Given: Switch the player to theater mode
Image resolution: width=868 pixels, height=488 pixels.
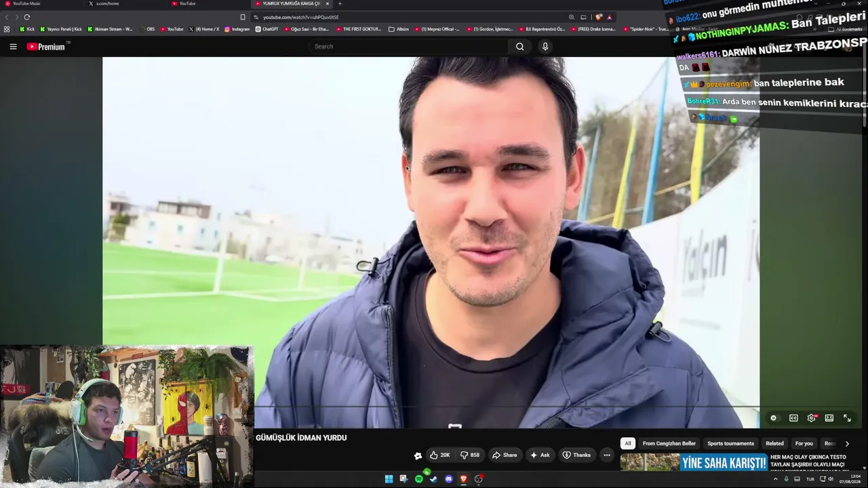Looking at the screenshot, I should pyautogui.click(x=829, y=418).
